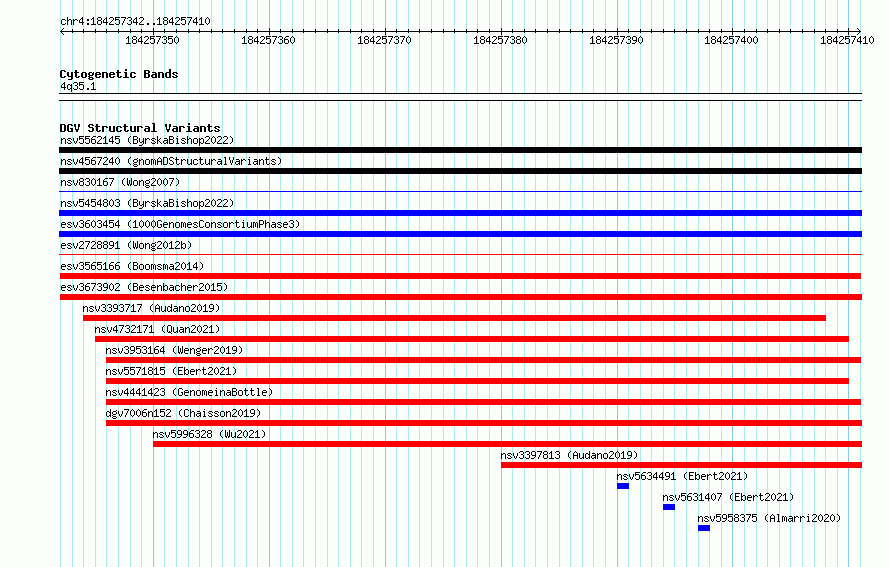Click the blue bar under esv3603454
Screen dimensions: 890x567
click(x=460, y=234)
